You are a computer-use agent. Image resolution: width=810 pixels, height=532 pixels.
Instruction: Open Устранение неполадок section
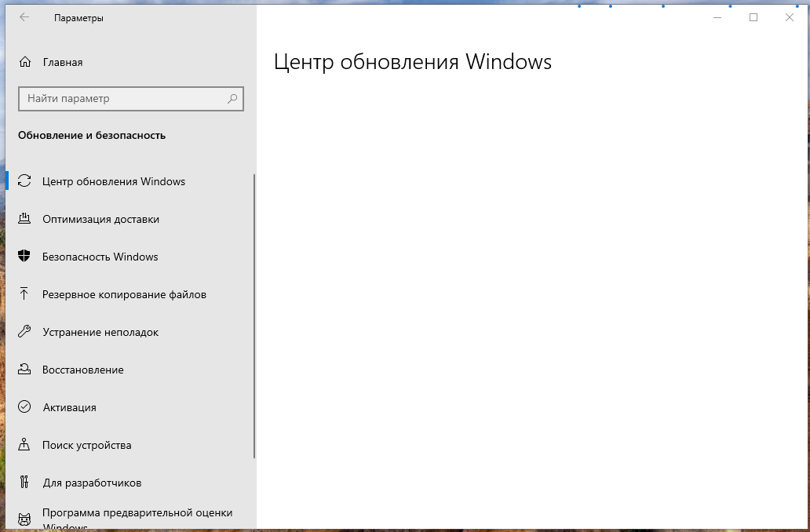(100, 332)
